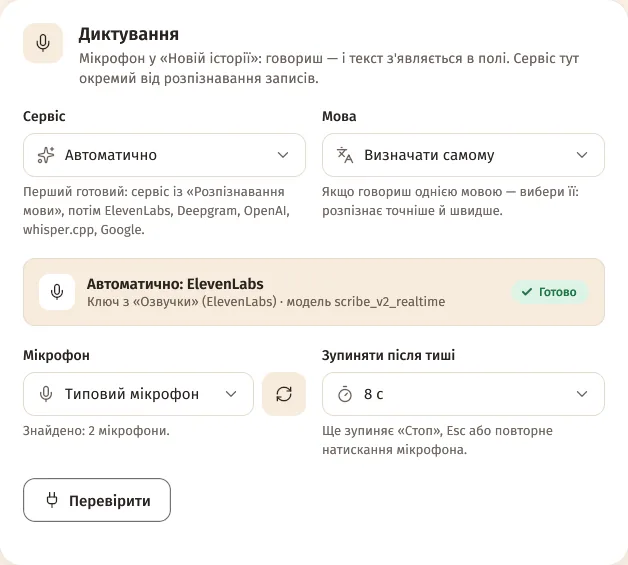This screenshot has height=565, width=628.
Task: Open the 8 с silence timeout dropdown
Action: pos(463,394)
